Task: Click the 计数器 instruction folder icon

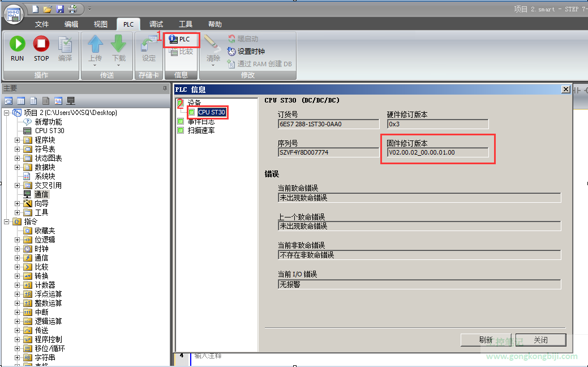Action: [27, 285]
